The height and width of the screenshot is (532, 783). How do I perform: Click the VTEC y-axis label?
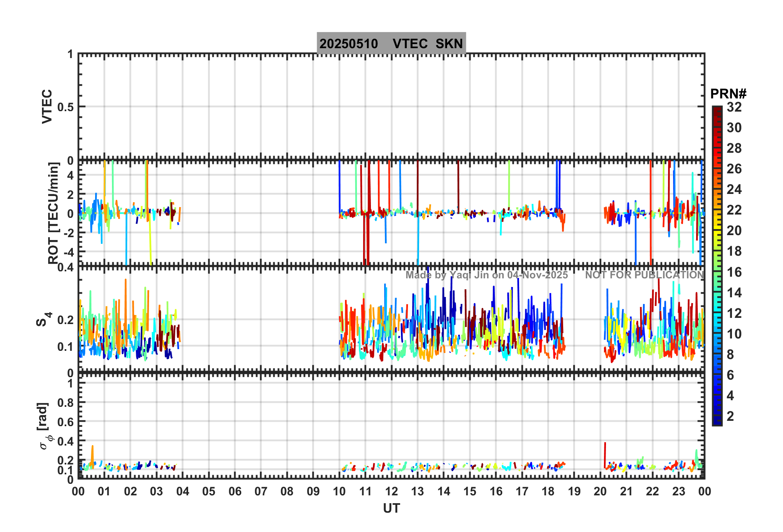(47, 106)
